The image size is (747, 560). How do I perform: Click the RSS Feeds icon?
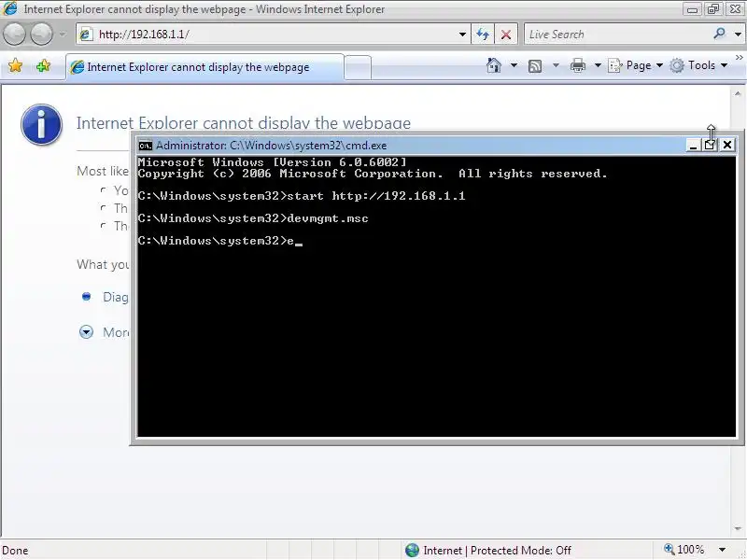(x=535, y=65)
